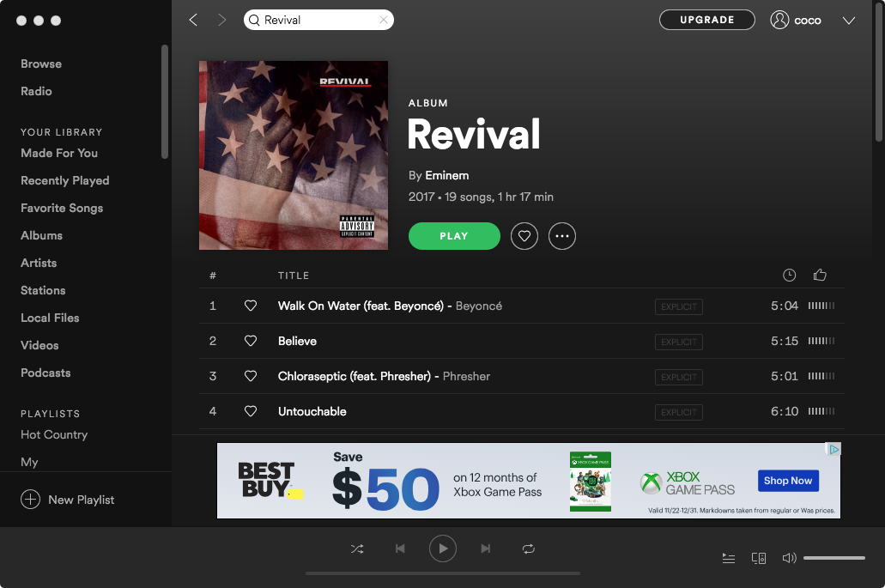Click the user avatar icon
This screenshot has width=885, height=588.
(x=779, y=20)
